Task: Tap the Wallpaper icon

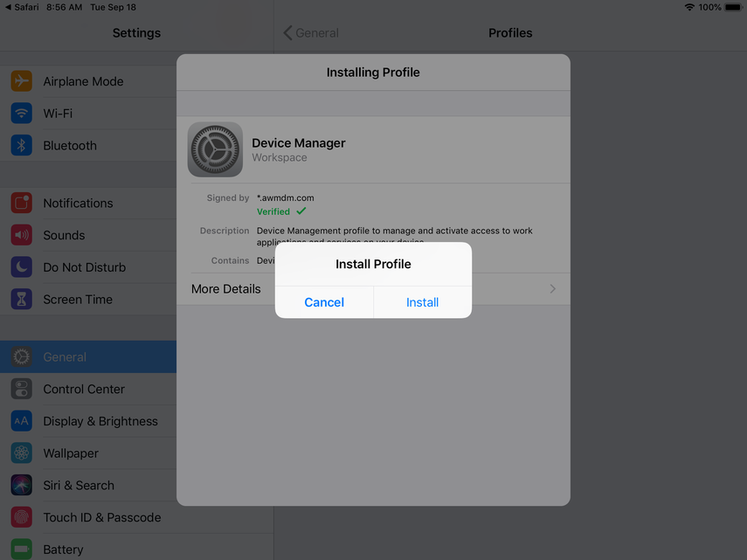Action: [x=22, y=453]
